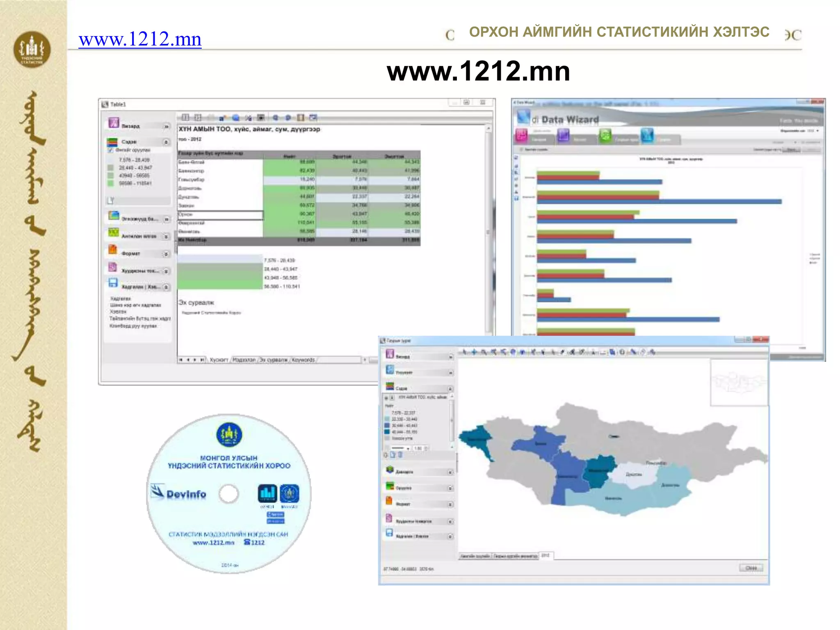Click the purple page setup icon in Table1
The height and width of the screenshot is (630, 840).
tap(112, 267)
